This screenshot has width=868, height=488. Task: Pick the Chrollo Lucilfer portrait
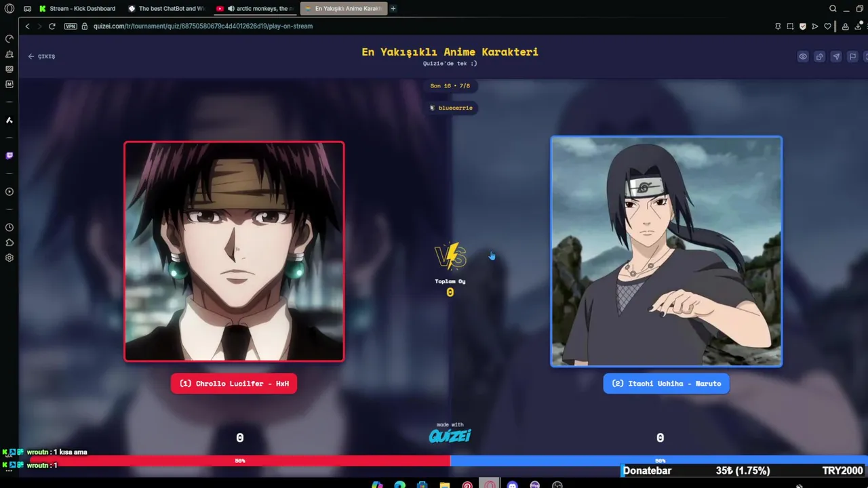(234, 251)
